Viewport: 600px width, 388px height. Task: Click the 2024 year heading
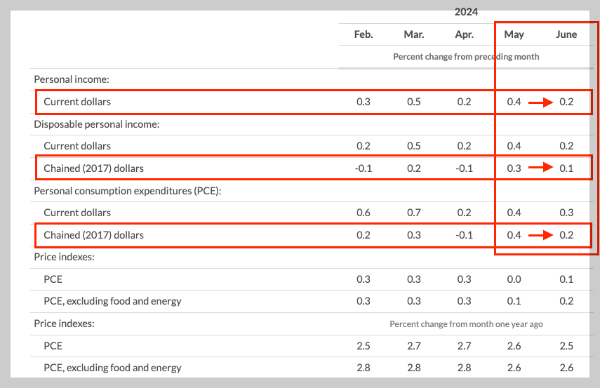(x=466, y=12)
